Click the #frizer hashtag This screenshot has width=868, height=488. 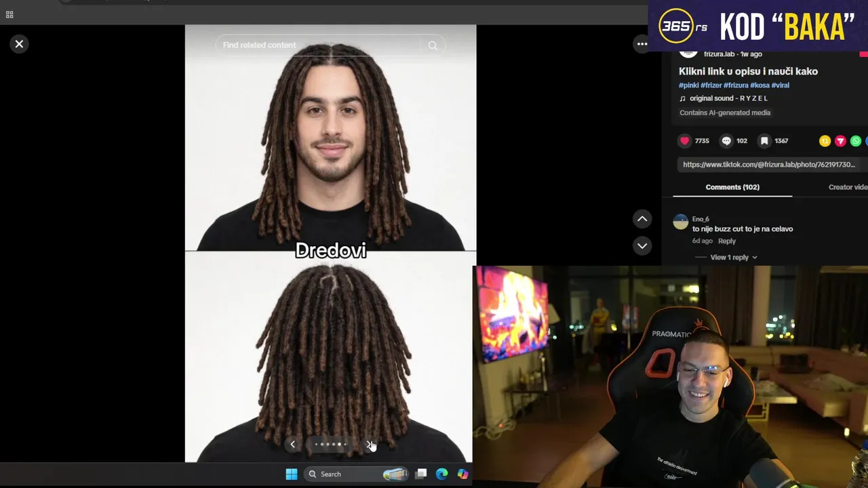(x=711, y=85)
